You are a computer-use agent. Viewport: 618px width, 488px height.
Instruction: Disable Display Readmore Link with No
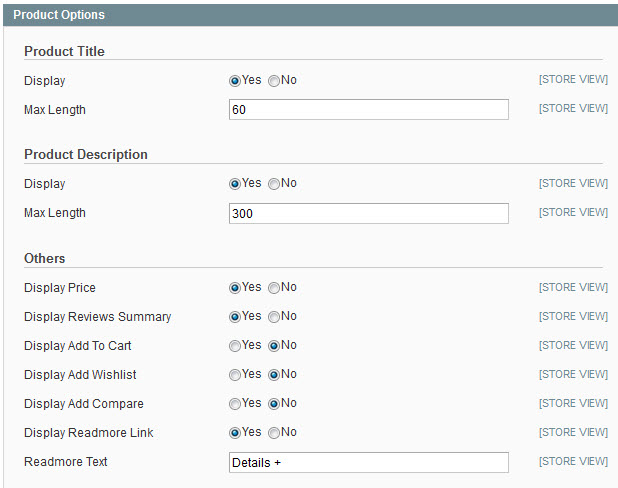(274, 433)
